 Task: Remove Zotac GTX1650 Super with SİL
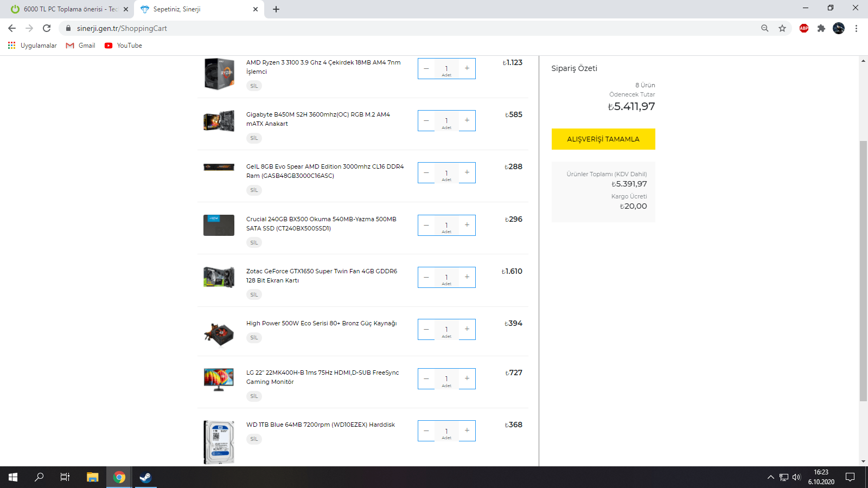[254, 294]
